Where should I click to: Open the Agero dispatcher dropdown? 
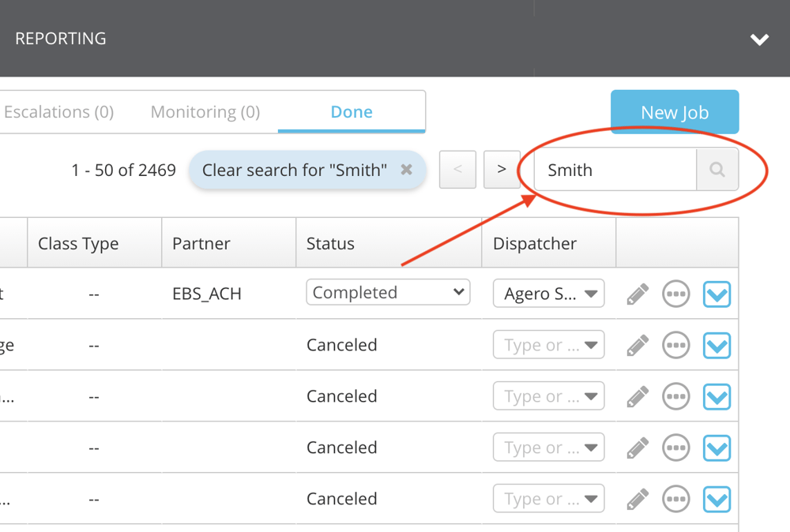(549, 294)
